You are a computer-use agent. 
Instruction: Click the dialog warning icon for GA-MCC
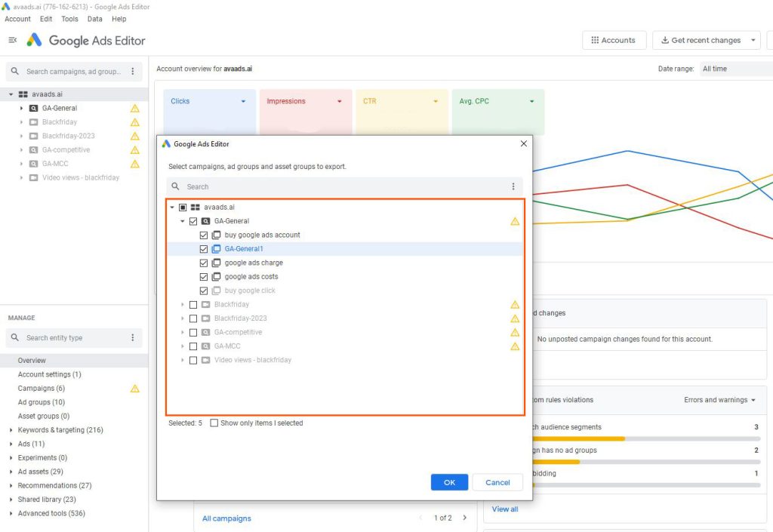(515, 346)
